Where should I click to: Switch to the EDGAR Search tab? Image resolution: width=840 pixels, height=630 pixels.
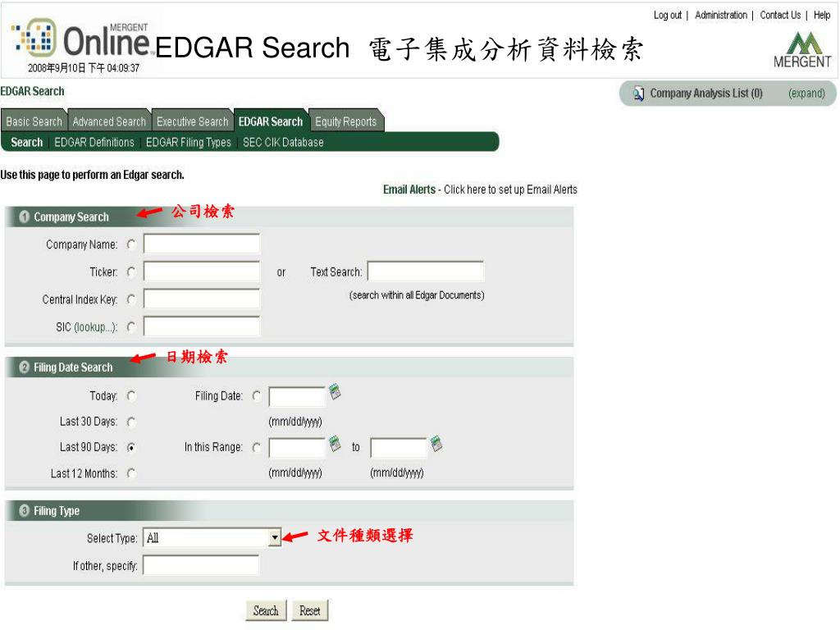point(271,121)
